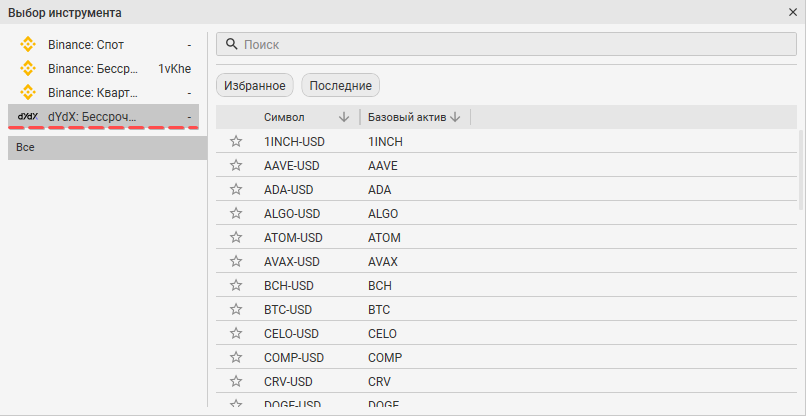806x416 pixels.
Task: Click the dYdX exchange logo
Action: (x=28, y=117)
